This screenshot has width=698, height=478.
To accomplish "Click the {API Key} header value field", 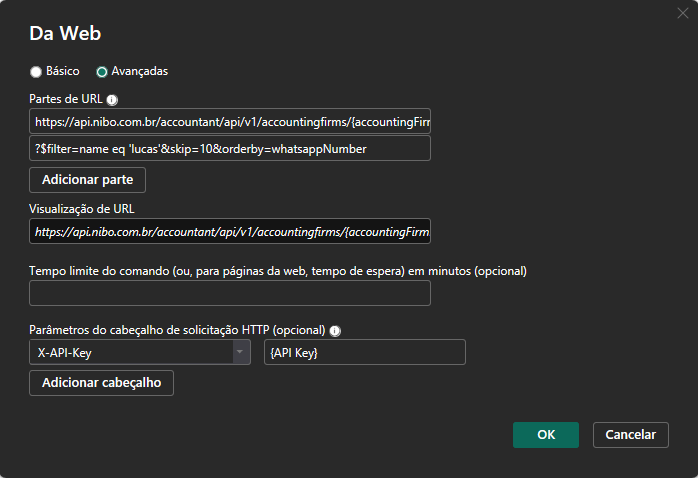I will (x=365, y=352).
